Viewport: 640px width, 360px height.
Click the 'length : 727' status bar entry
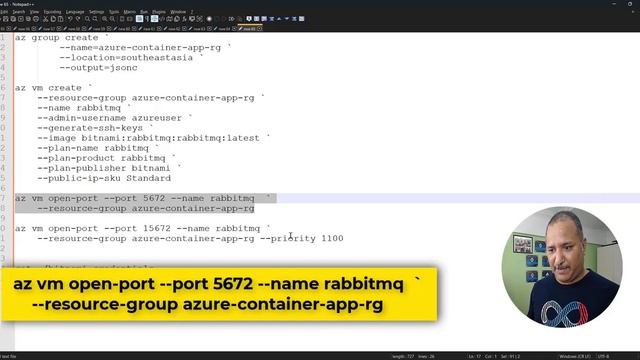click(x=403, y=356)
